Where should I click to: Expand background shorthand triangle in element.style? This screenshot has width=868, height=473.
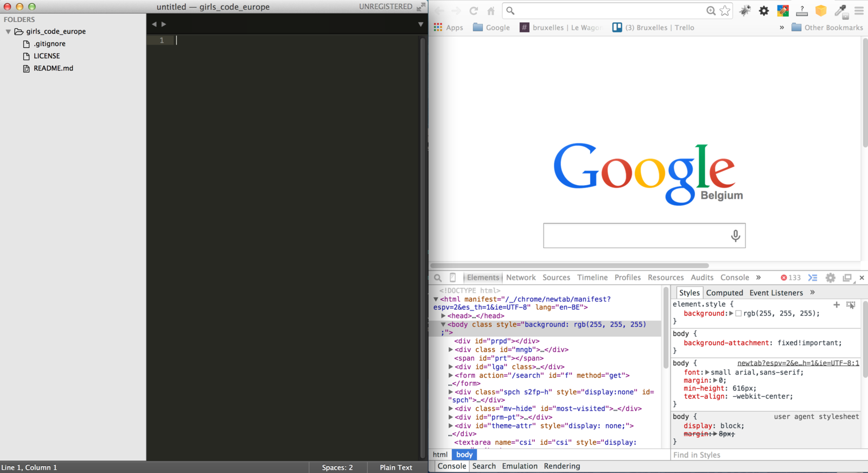(x=731, y=313)
